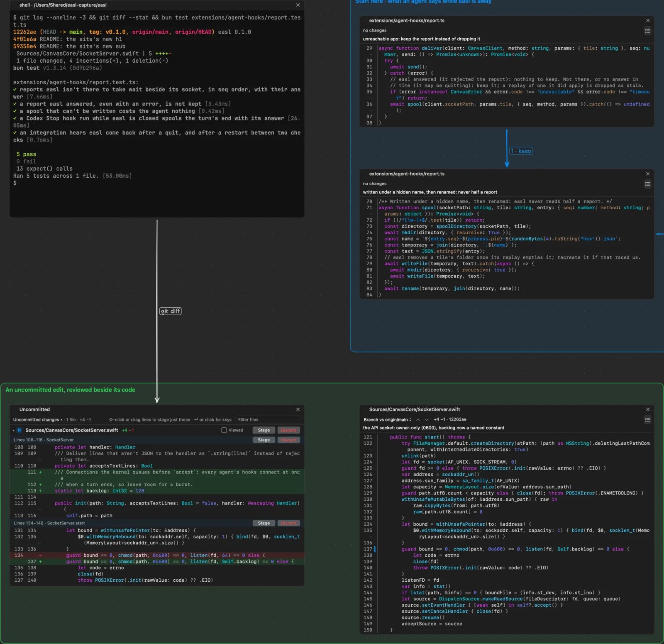
Task: Close the Uncommitted changes panel
Action: pyautogui.click(x=298, y=409)
